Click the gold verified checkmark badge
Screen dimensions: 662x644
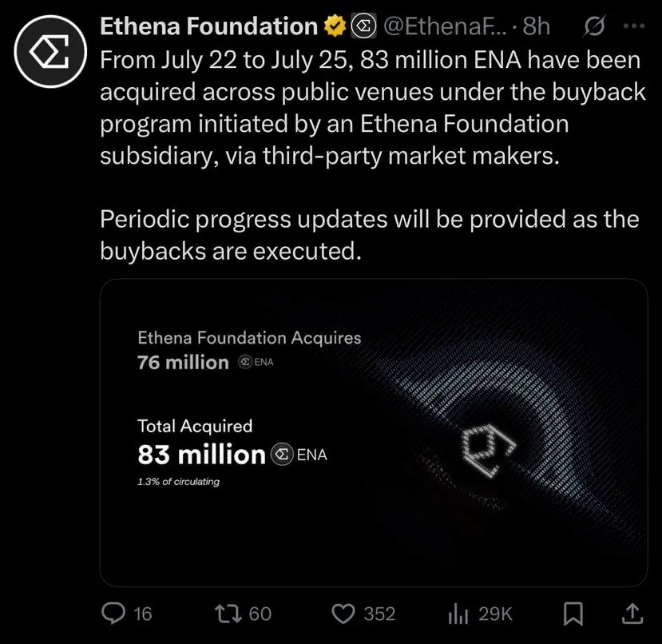click(x=335, y=26)
